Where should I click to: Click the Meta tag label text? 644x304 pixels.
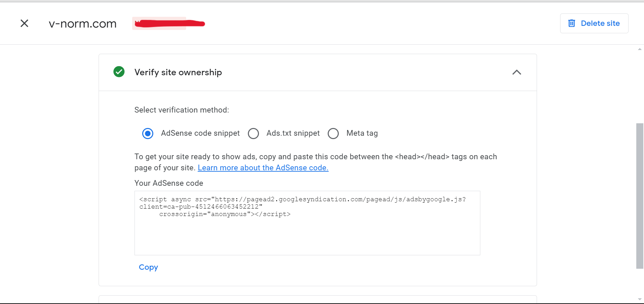(x=362, y=133)
